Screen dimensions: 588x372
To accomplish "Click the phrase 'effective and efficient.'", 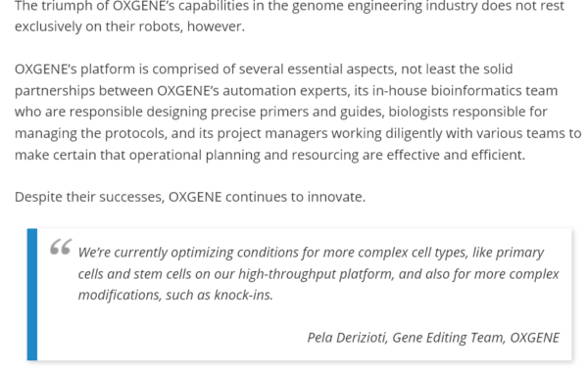I will tap(456, 155).
